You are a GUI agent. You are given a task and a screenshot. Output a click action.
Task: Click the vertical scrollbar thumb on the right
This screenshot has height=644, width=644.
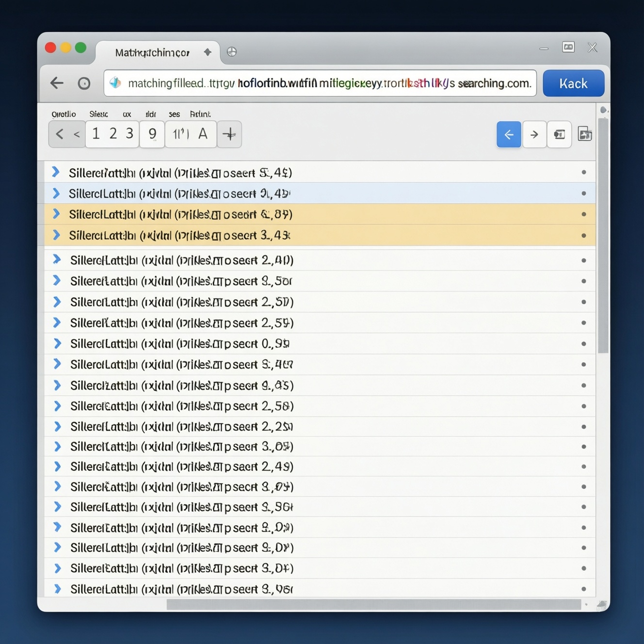coord(603,236)
